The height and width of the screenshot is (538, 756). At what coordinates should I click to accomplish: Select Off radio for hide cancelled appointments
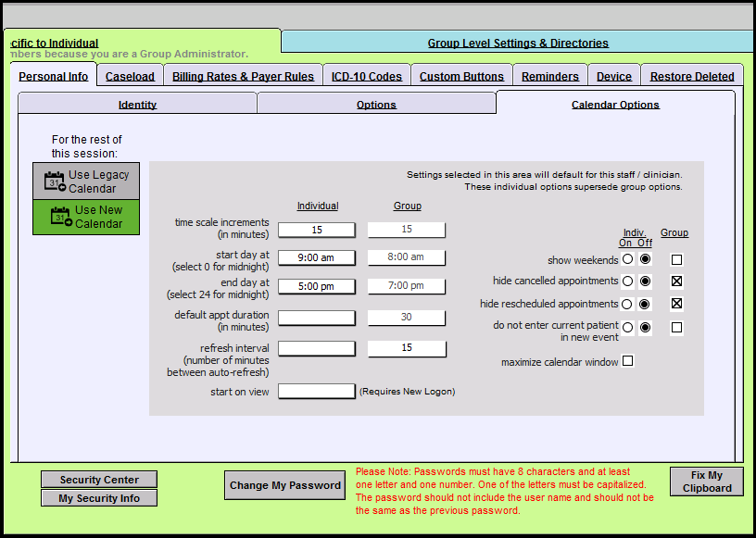click(x=645, y=281)
